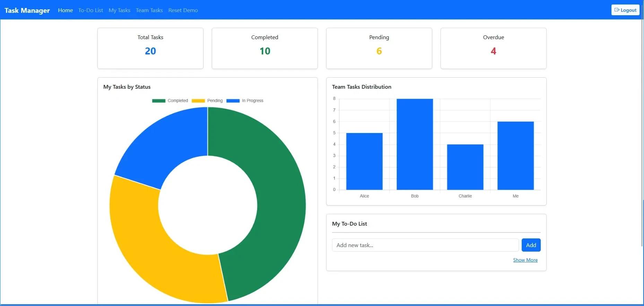644x306 pixels.
Task: Expand the list with Show More
Action: [525, 260]
